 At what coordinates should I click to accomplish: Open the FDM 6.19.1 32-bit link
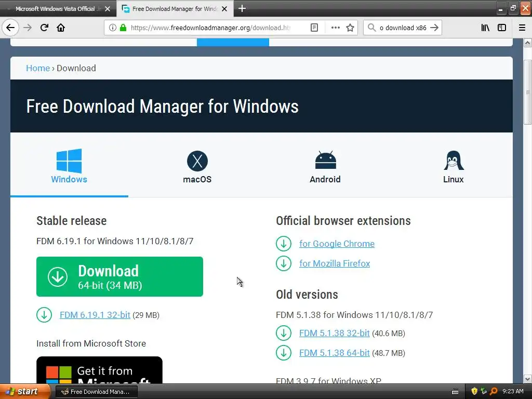(95, 315)
